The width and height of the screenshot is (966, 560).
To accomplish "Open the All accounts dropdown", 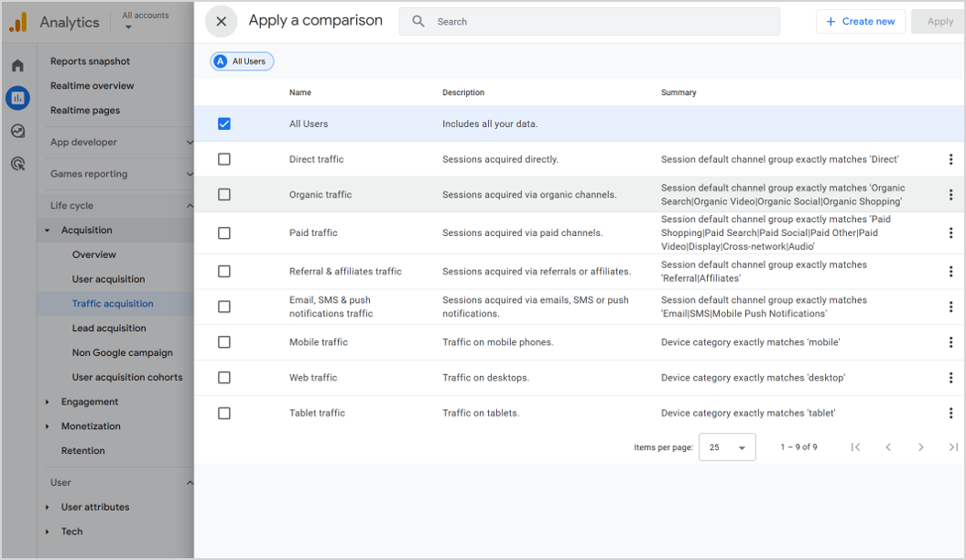I will pos(145,21).
